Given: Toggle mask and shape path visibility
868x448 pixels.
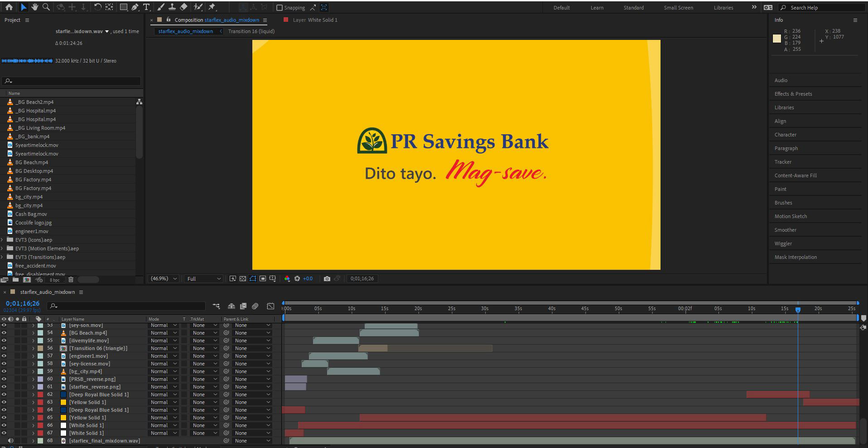Looking at the screenshot, I should [253, 278].
